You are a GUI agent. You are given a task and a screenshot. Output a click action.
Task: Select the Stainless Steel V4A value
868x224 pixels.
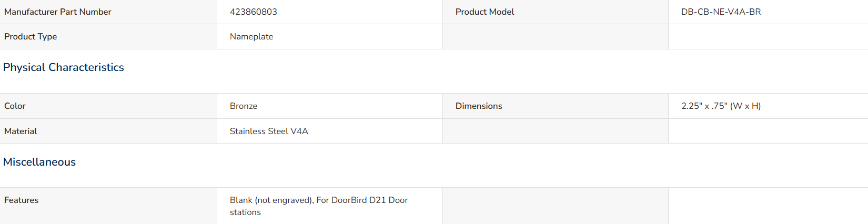tap(269, 131)
